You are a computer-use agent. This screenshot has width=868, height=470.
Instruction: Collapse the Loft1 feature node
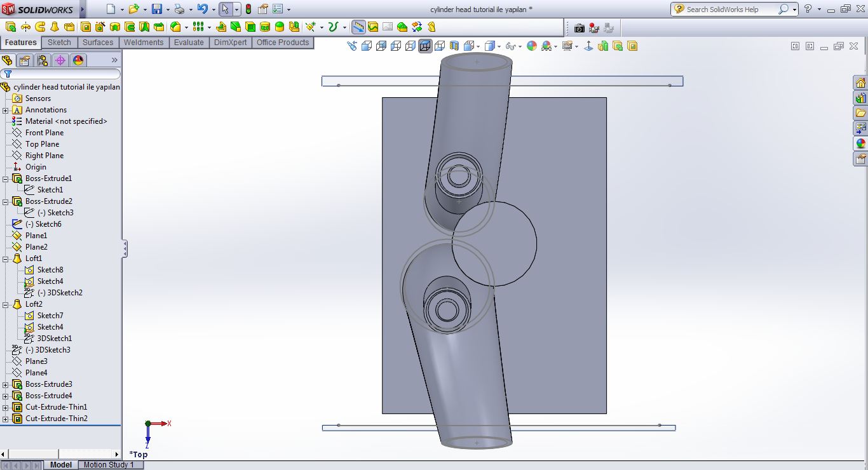tap(6, 258)
